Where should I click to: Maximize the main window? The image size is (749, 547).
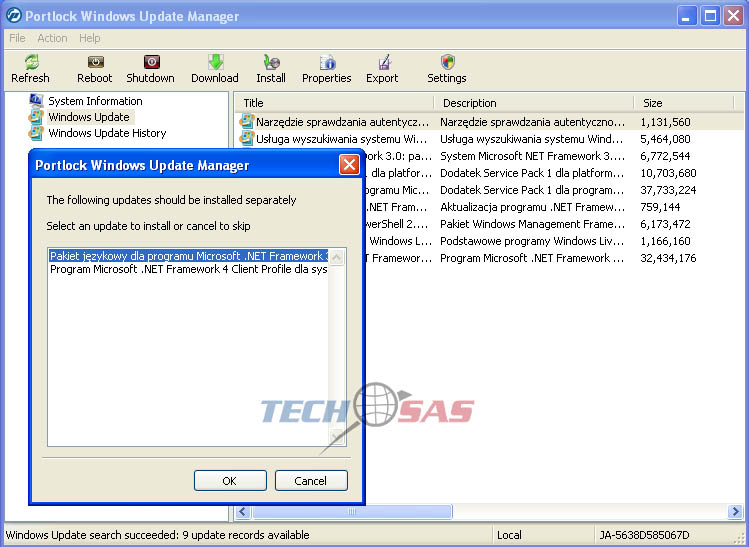click(x=710, y=16)
